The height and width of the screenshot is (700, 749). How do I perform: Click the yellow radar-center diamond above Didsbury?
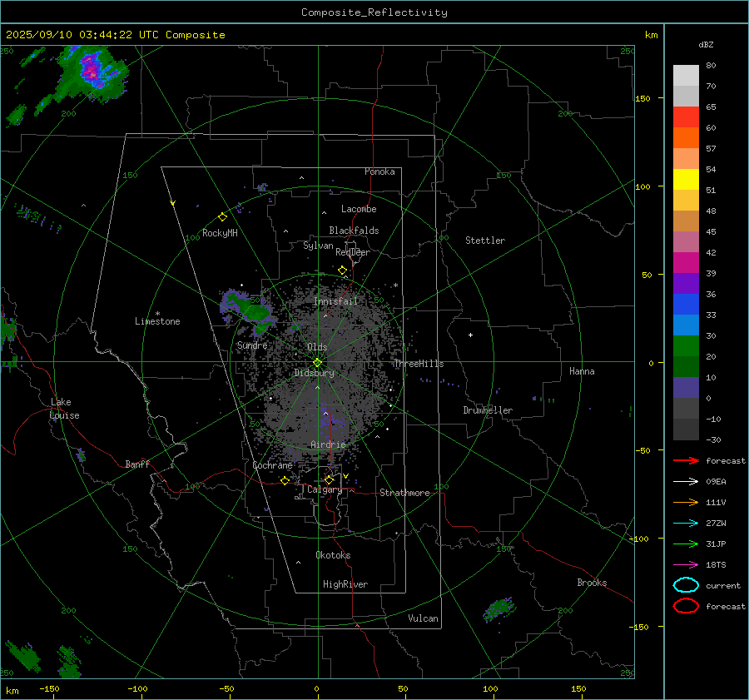[x=318, y=363]
